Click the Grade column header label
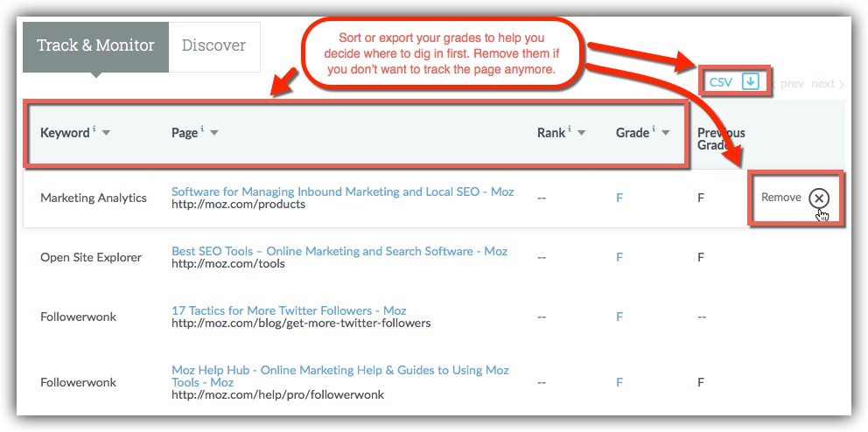 click(x=633, y=133)
